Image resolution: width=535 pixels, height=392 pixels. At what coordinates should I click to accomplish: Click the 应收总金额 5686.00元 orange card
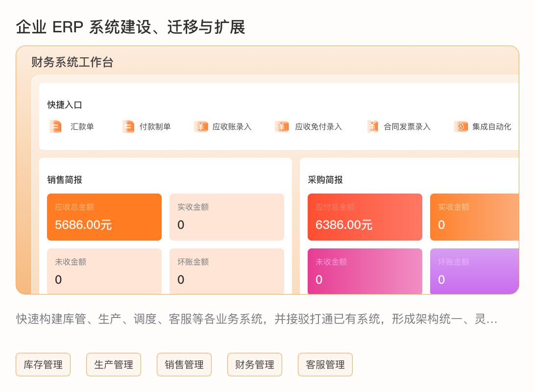coord(104,217)
